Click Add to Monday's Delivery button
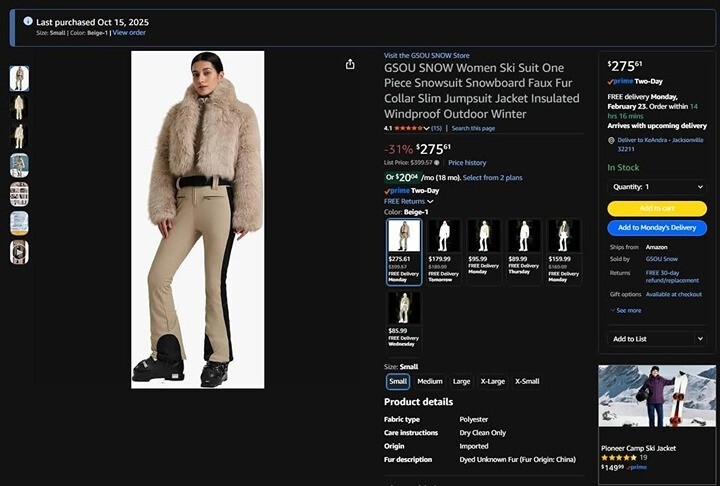Screen dimensions: 720x486 pos(657,228)
